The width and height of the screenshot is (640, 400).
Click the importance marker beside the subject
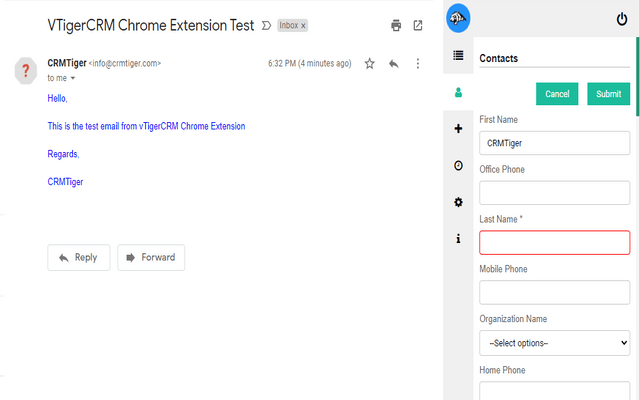266,26
